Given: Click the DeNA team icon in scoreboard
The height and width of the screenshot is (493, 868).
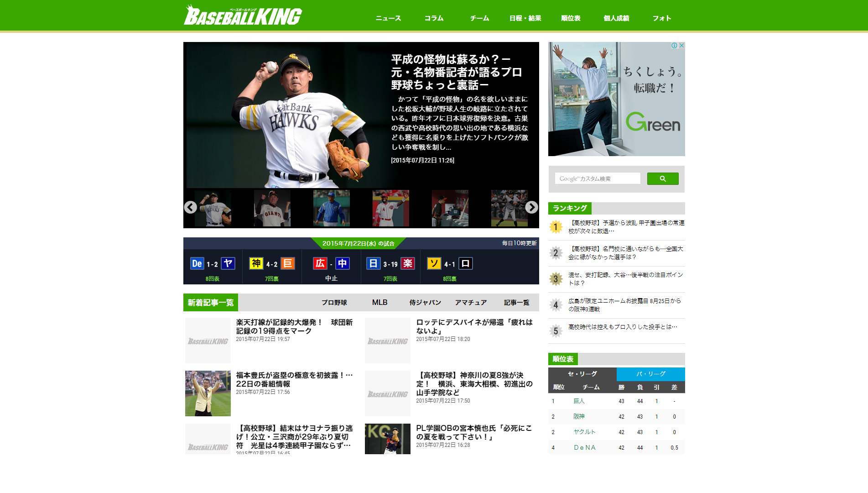Looking at the screenshot, I should tap(197, 263).
